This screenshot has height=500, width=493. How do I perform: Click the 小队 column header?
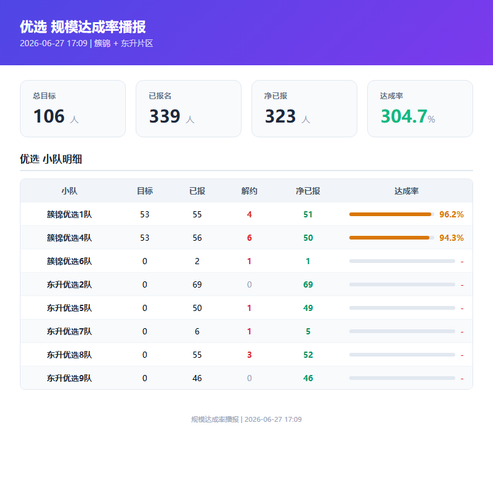pyautogui.click(x=69, y=191)
